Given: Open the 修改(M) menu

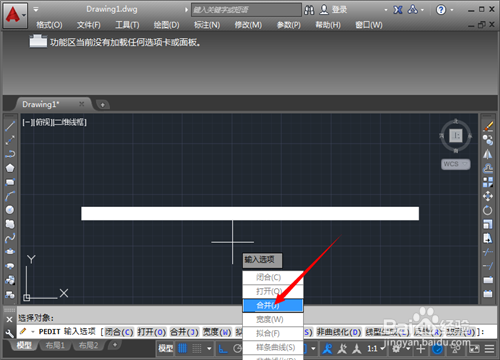Looking at the screenshot, I should 248,25.
